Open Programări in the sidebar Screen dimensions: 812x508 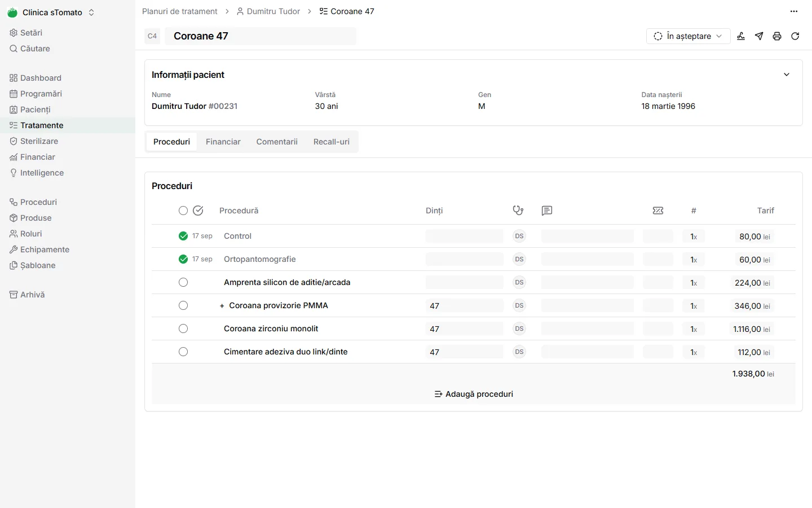[36, 94]
